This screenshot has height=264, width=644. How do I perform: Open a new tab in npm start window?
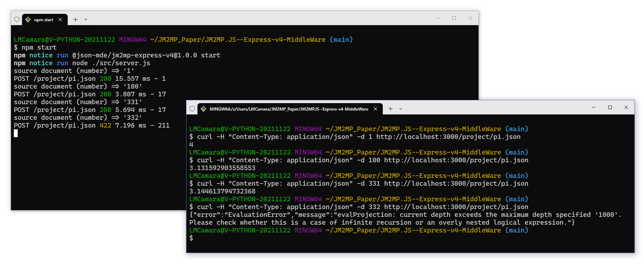[x=75, y=19]
